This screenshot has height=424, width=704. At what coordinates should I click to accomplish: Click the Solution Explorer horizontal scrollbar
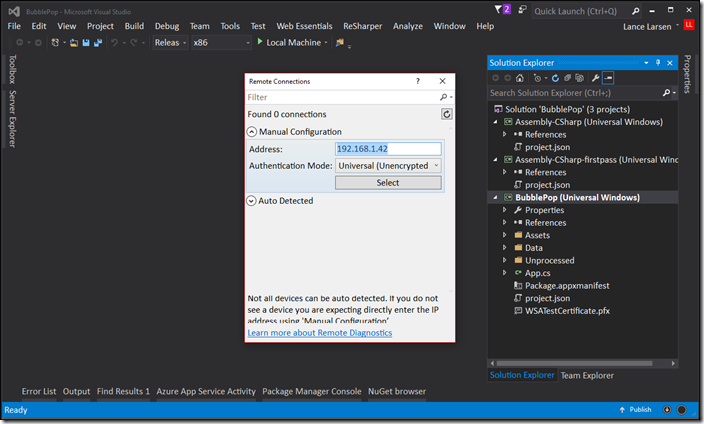(x=574, y=363)
